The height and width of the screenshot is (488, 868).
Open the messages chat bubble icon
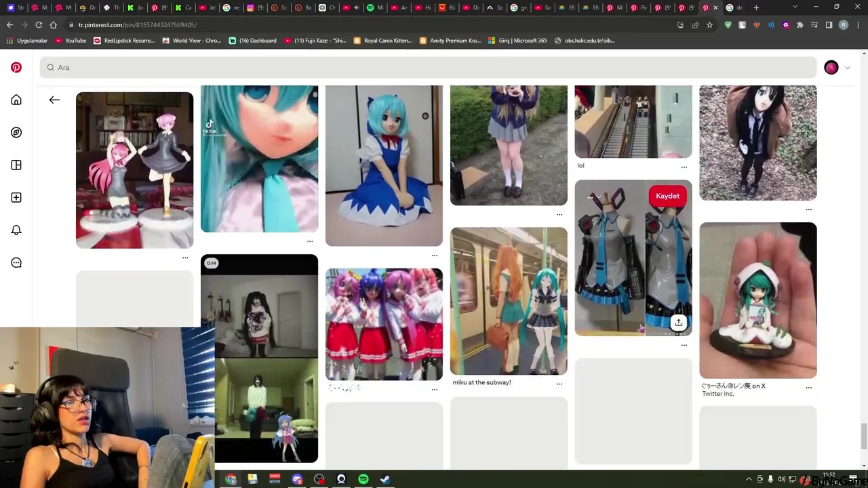[x=16, y=262]
